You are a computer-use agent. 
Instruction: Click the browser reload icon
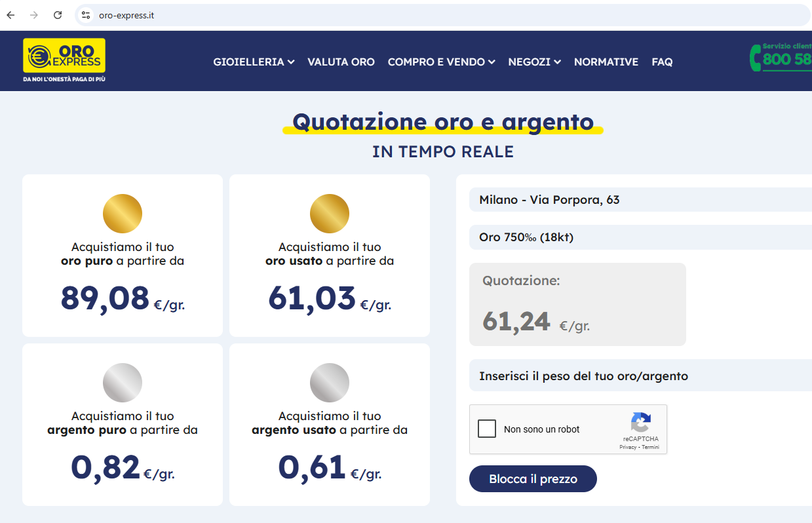coord(58,14)
